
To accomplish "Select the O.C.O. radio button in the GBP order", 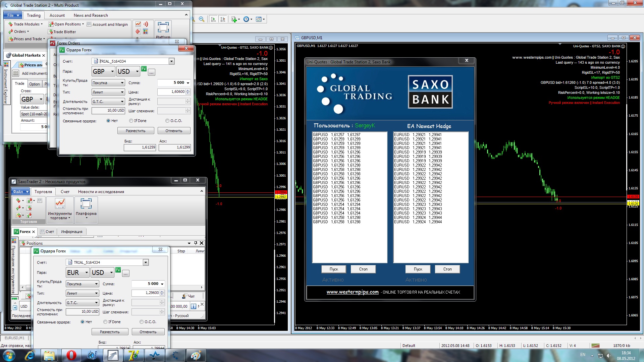I will (x=167, y=121).
